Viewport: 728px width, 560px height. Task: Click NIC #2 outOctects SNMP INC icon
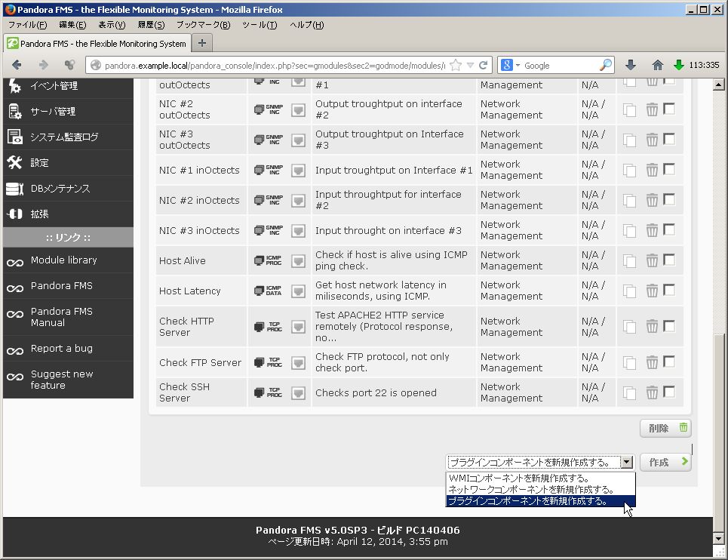click(x=268, y=109)
